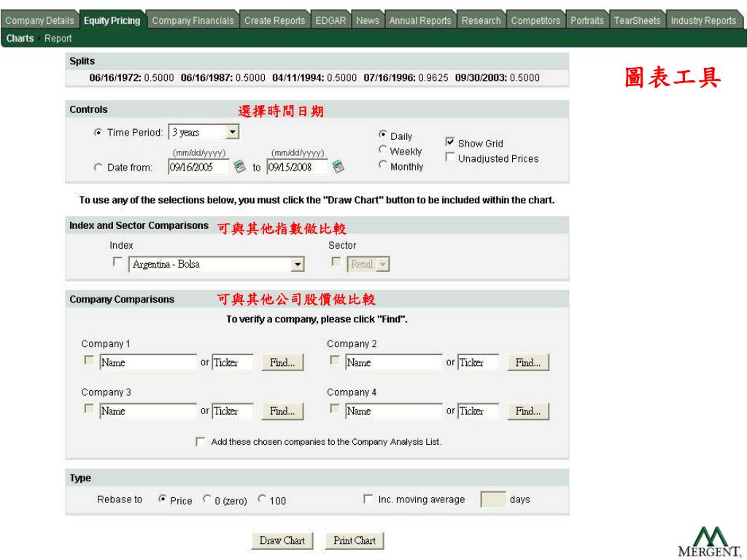Switch to Company Details tab
747x560 pixels.
point(39,20)
